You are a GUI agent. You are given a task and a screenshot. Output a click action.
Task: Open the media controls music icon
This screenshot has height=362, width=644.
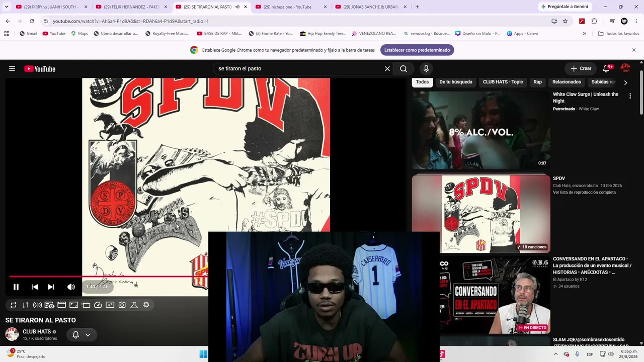[612, 21]
